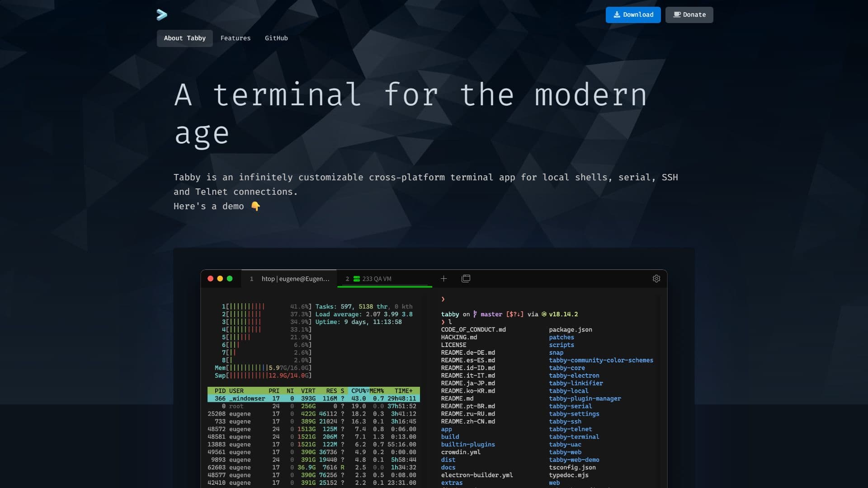Click the MEM% column header
Screen dimensions: 868x488
click(377, 391)
